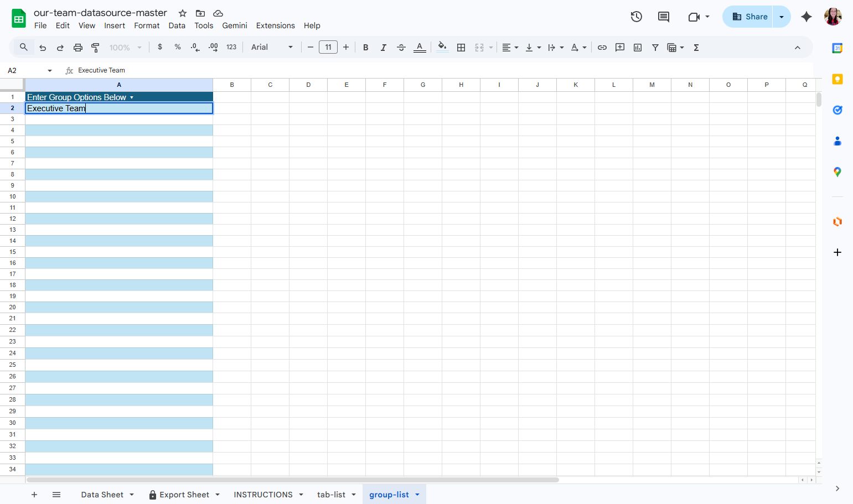
Task: Open the Arial font family dropdown
Action: (272, 48)
